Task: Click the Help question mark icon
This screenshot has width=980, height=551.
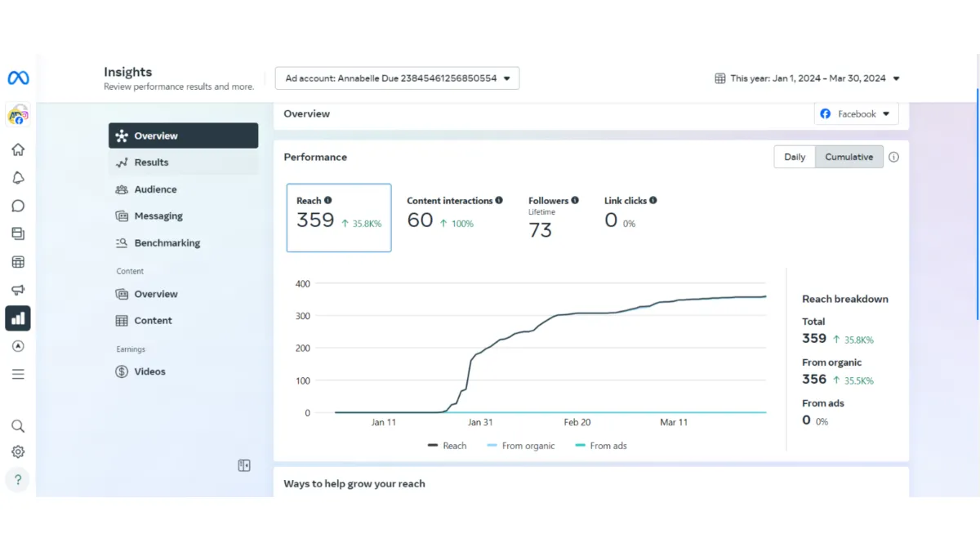Action: (18, 480)
